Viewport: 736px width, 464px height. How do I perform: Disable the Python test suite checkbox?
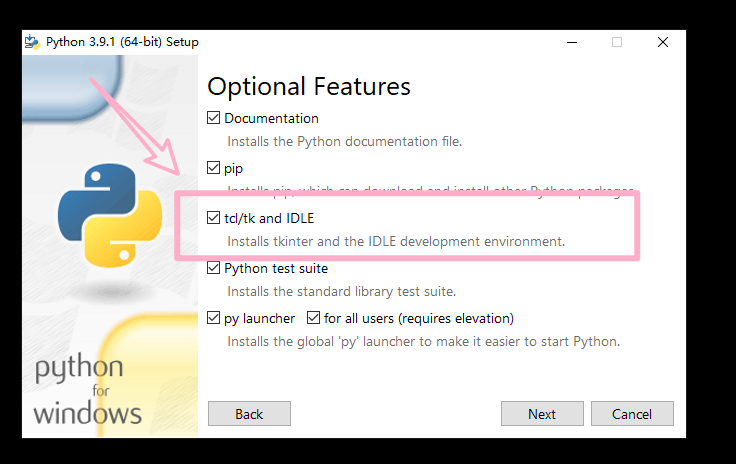pyautogui.click(x=213, y=268)
